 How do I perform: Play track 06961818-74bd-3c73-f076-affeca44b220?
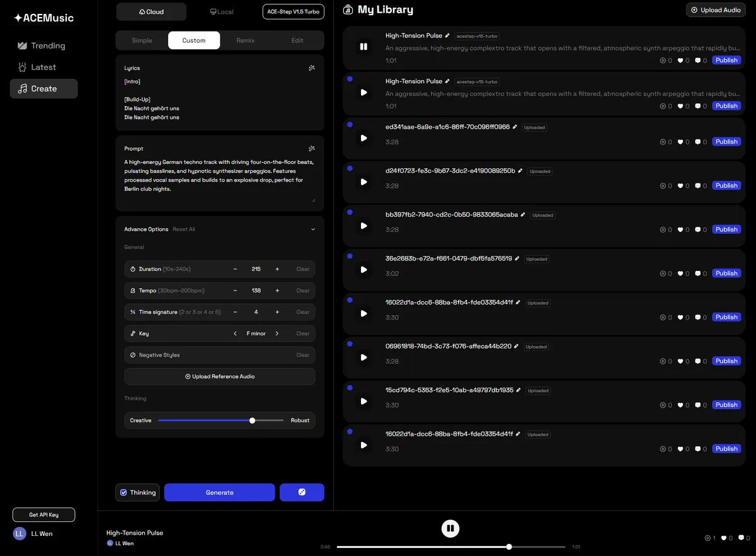tap(364, 357)
